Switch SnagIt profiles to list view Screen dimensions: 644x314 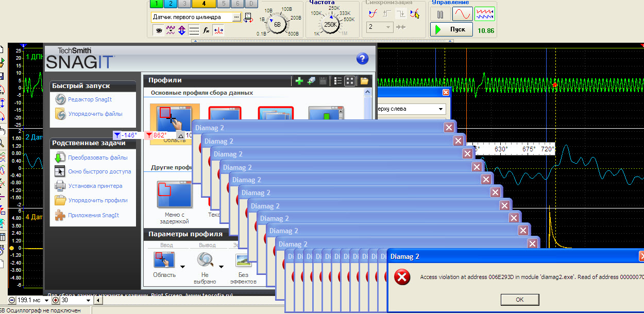pyautogui.click(x=338, y=80)
